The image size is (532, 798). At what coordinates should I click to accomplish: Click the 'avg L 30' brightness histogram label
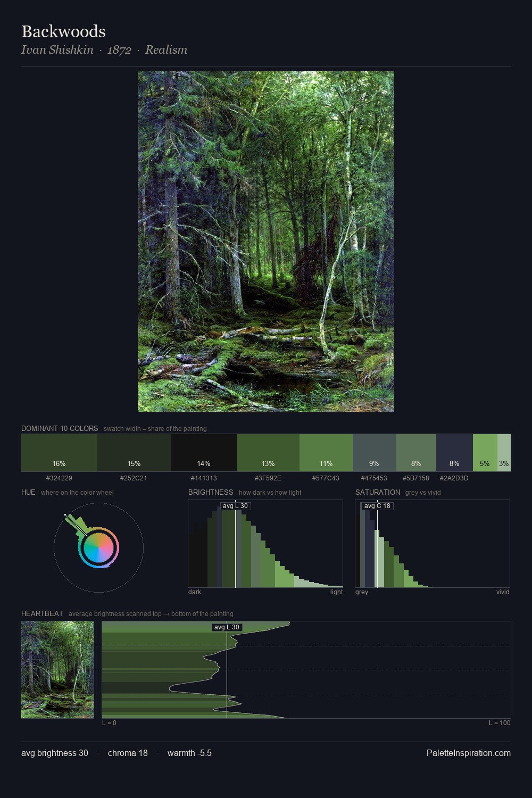pyautogui.click(x=235, y=506)
